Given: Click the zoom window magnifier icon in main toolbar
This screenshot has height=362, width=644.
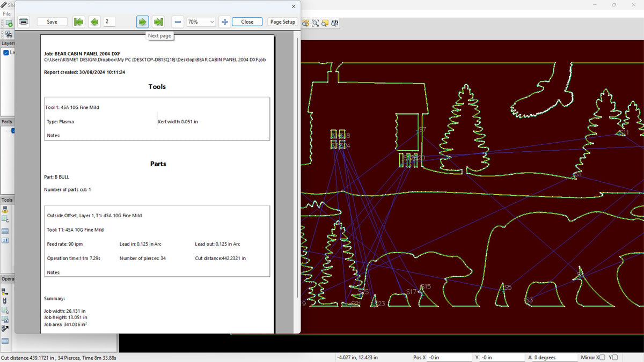Looking at the screenshot, I should tap(316, 23).
